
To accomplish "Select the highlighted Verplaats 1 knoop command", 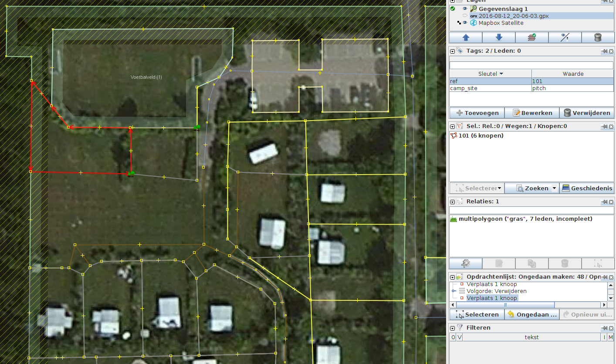I will tap(492, 298).
